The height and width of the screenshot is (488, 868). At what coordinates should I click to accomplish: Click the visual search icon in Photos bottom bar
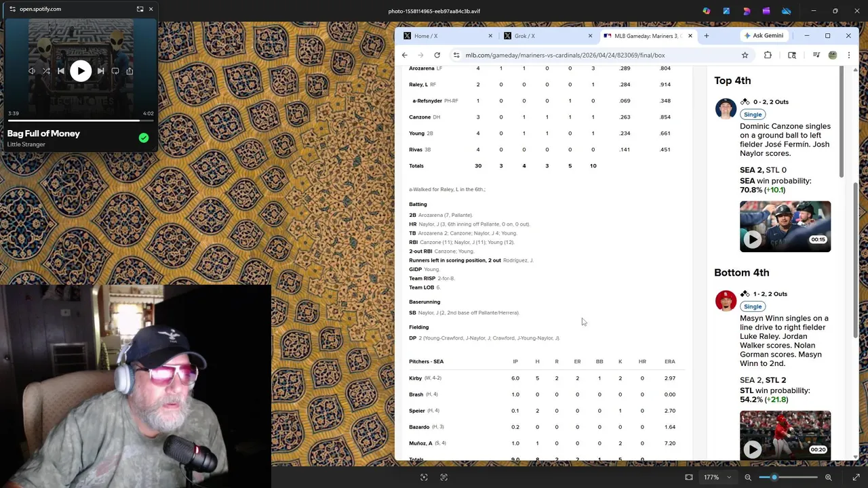click(424, 477)
